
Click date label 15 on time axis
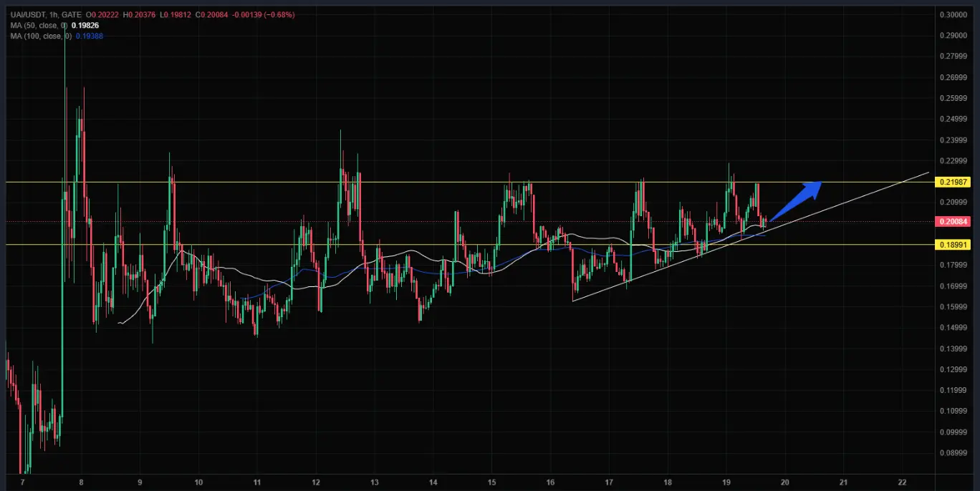tap(491, 482)
